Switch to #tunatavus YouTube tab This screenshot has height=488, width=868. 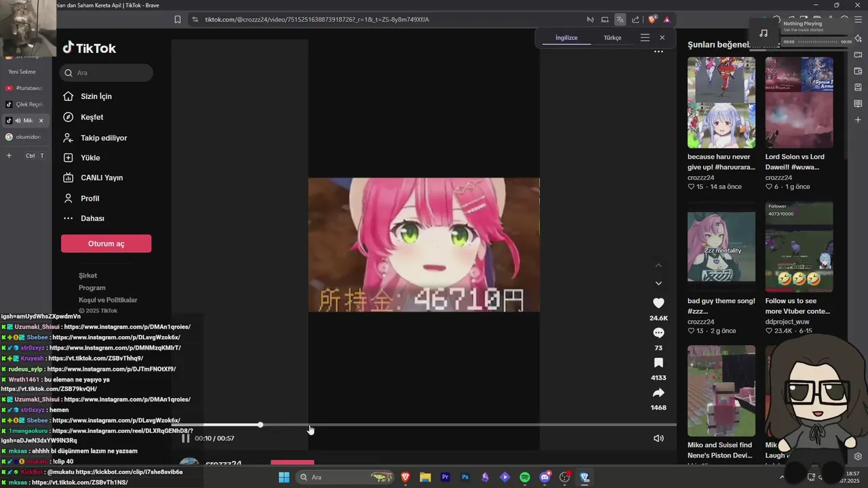tap(25, 88)
